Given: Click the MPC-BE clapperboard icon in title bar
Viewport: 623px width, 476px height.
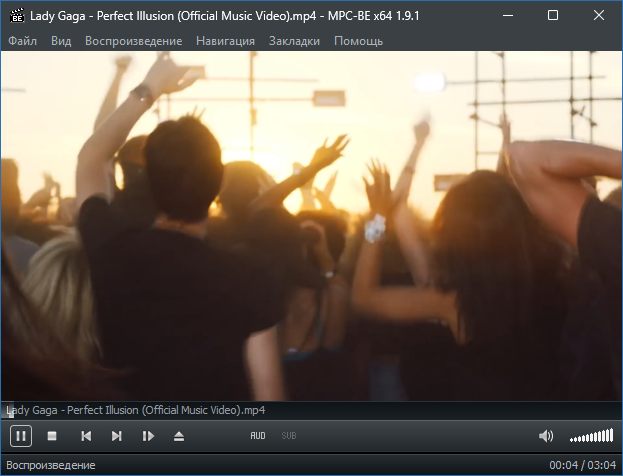Looking at the screenshot, I should click(17, 15).
